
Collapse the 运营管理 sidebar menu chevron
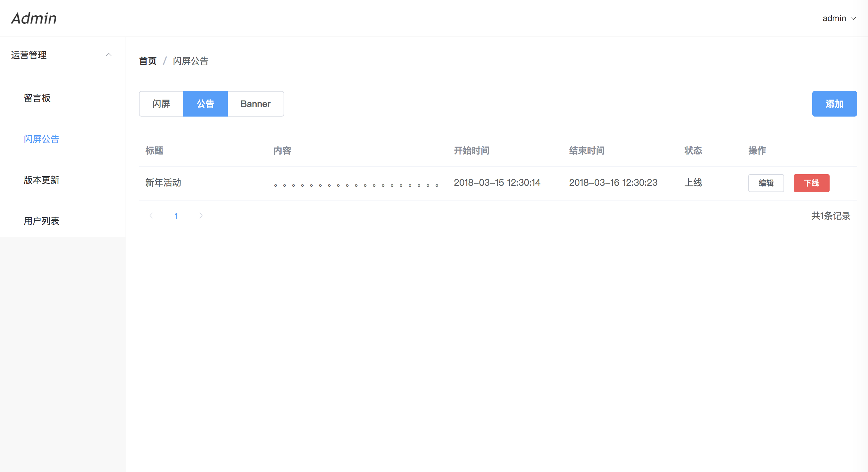pyautogui.click(x=108, y=55)
